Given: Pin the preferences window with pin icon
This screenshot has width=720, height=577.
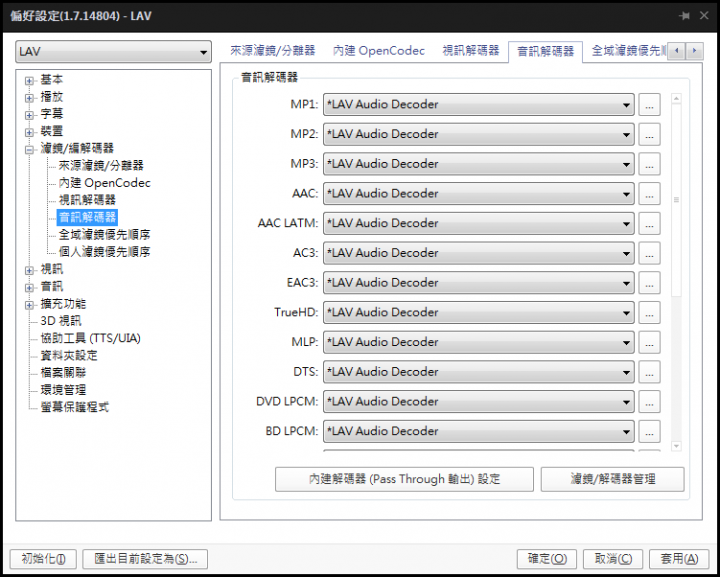Looking at the screenshot, I should click(685, 16).
